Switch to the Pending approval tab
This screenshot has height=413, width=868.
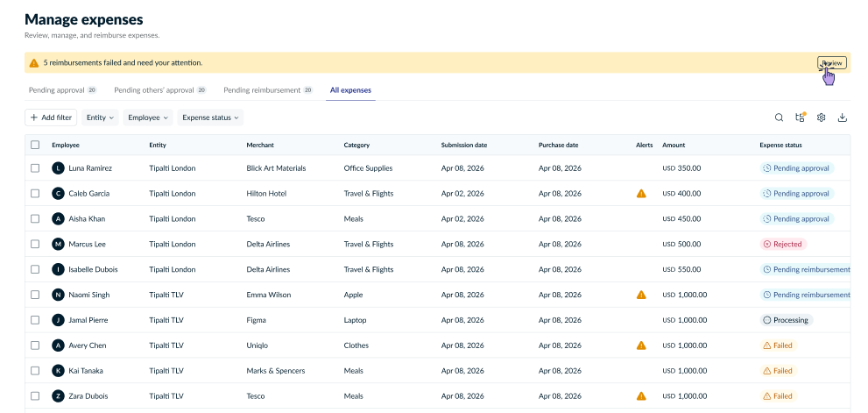(x=62, y=89)
